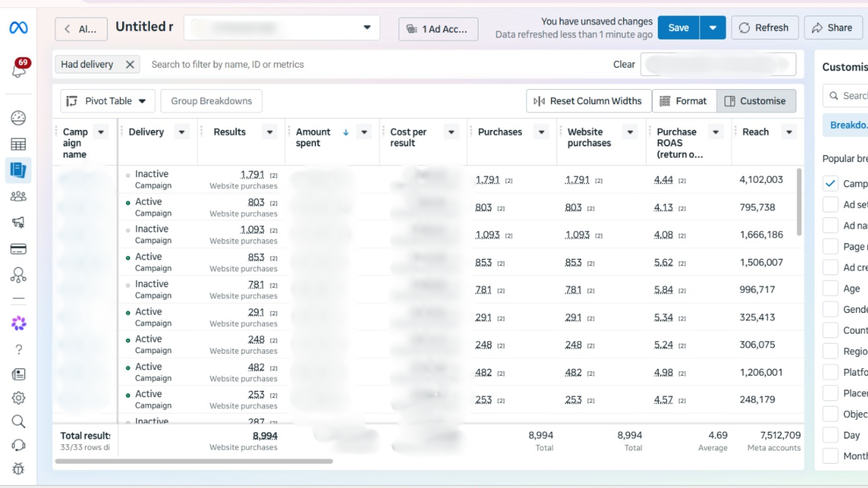Screen dimensions: 868x488
Task: Open Reach column dropdown menu
Action: [789, 132]
